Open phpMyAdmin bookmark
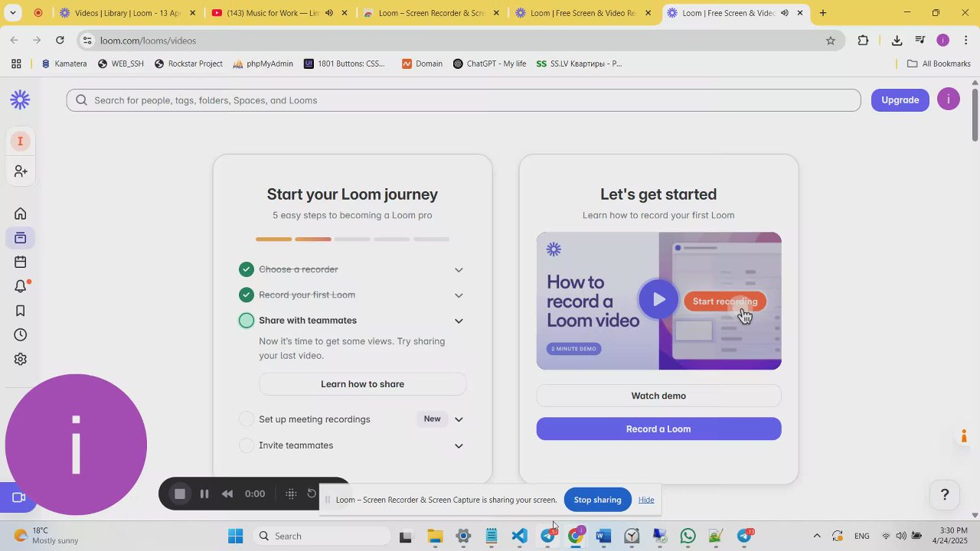The width and height of the screenshot is (980, 551). tap(263, 64)
